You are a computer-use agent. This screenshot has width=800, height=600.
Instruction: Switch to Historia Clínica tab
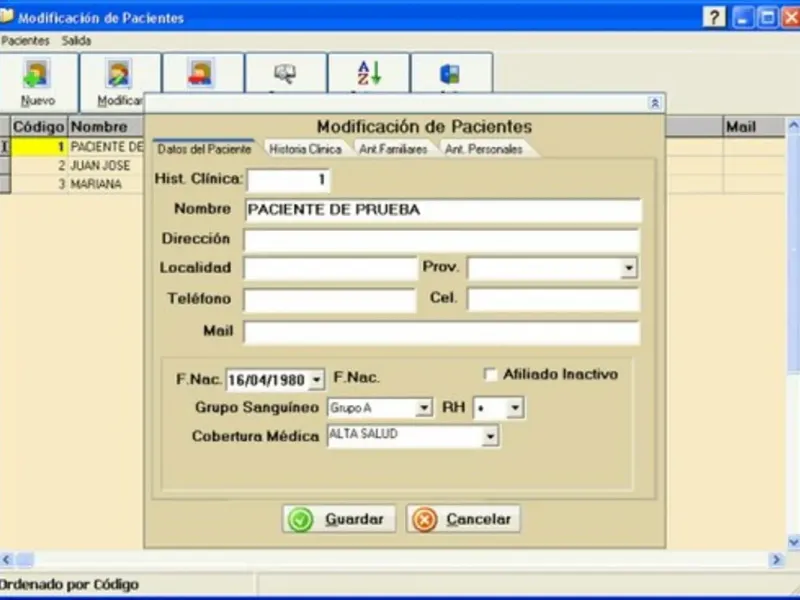click(x=305, y=149)
